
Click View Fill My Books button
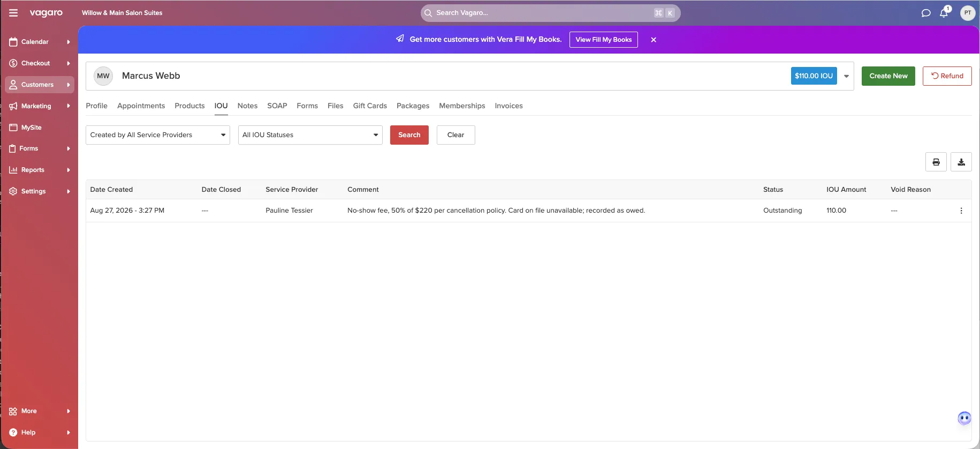604,40
